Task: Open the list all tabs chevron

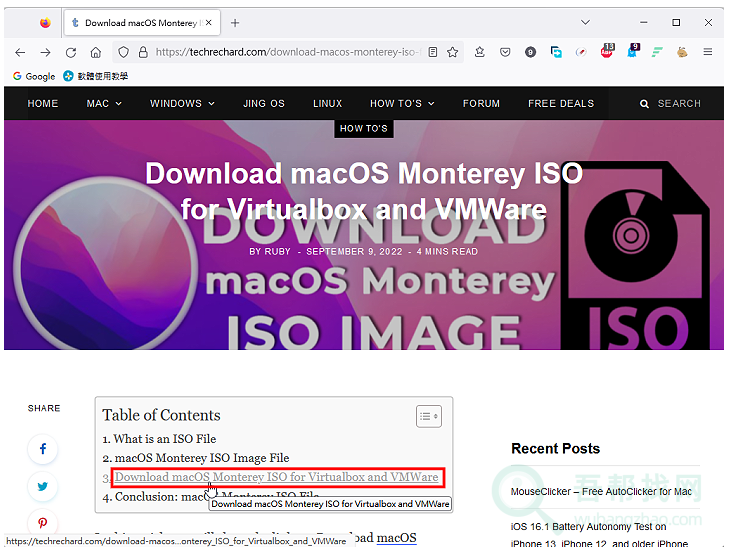Action: (586, 22)
